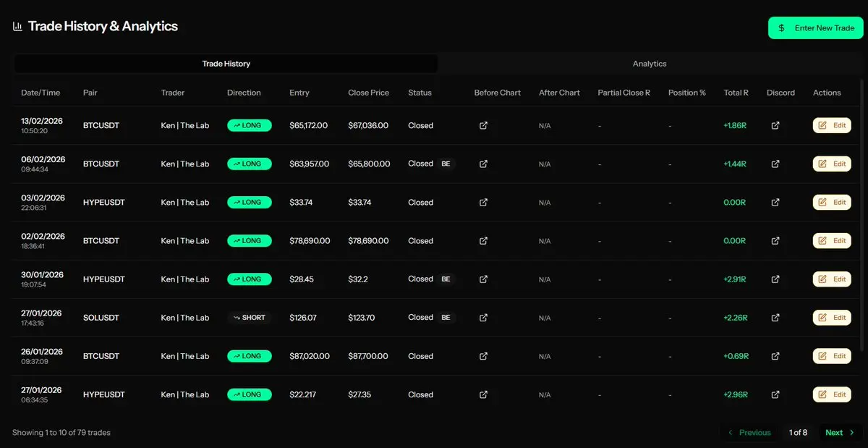Click the Trader column header
This screenshot has width=868, height=448.
(173, 93)
